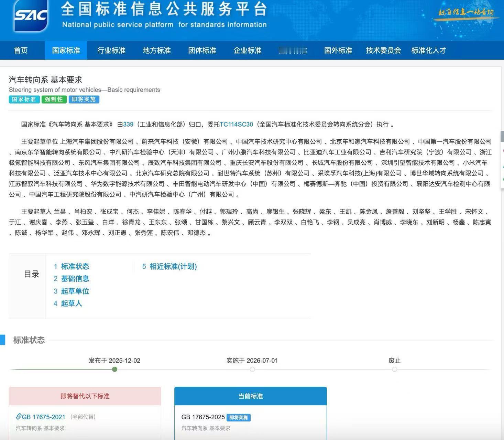Open the GB 17675-2021 replaced standard link
The height and width of the screenshot is (440, 504).
44,417
